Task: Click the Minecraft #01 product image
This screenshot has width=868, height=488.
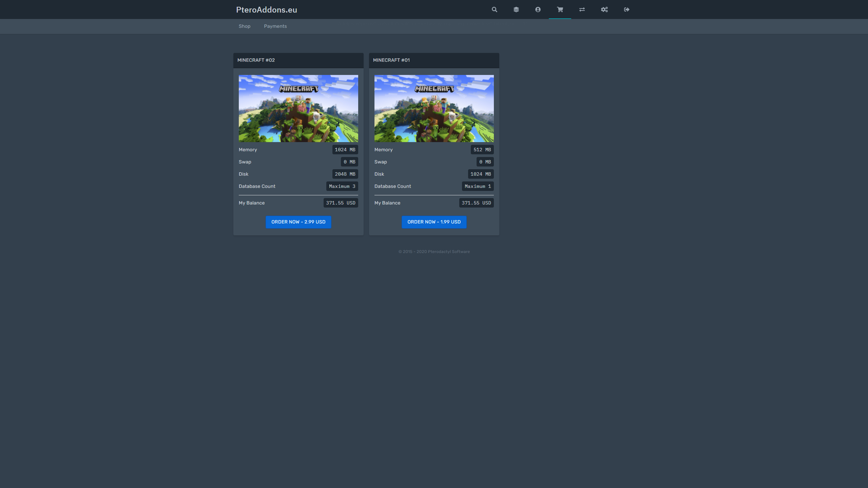Action: click(x=434, y=108)
